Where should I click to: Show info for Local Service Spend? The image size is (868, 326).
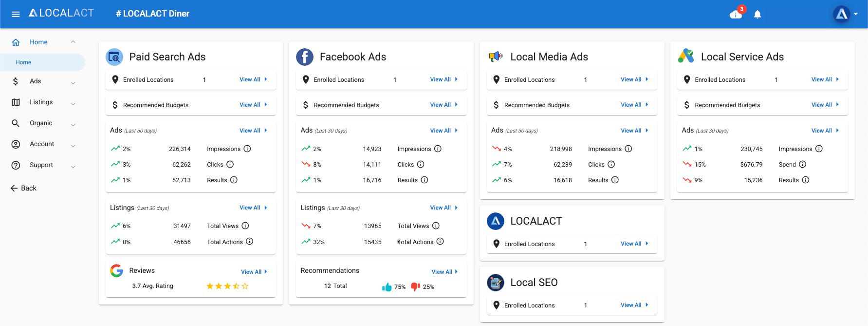coord(803,164)
